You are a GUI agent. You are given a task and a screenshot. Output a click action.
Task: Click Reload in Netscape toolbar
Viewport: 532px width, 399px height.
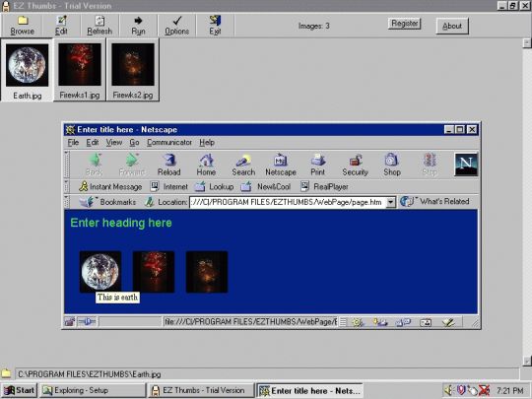(169, 165)
